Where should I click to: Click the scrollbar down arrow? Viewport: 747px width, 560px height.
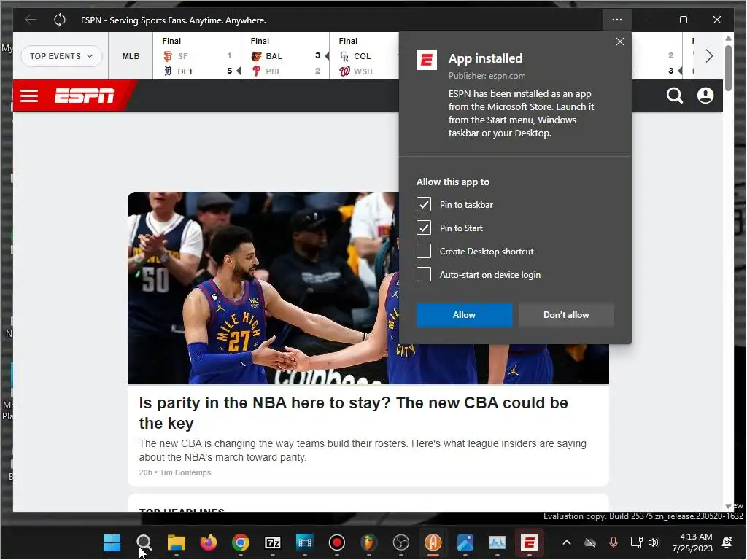[728, 506]
